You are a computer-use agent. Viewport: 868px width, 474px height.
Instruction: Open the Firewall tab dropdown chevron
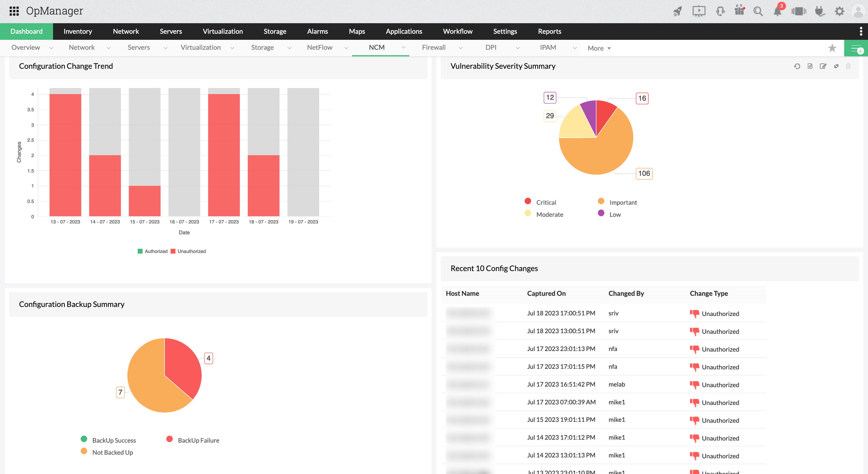click(x=461, y=48)
